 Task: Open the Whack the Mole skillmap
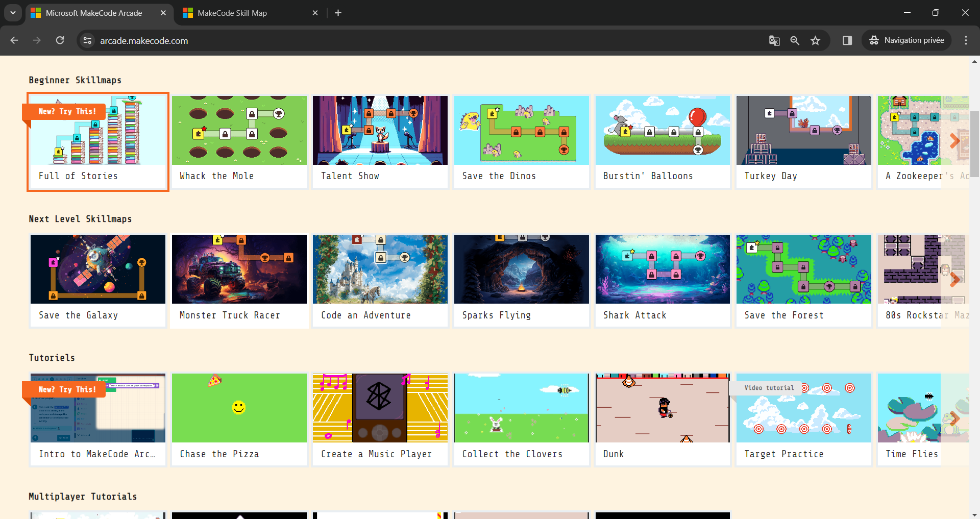tap(239, 141)
